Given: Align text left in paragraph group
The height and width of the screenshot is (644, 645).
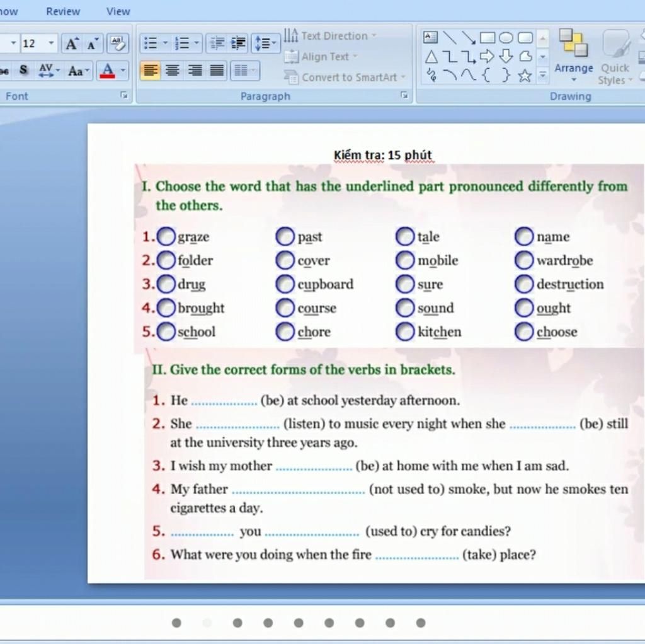Looking at the screenshot, I should [x=150, y=71].
